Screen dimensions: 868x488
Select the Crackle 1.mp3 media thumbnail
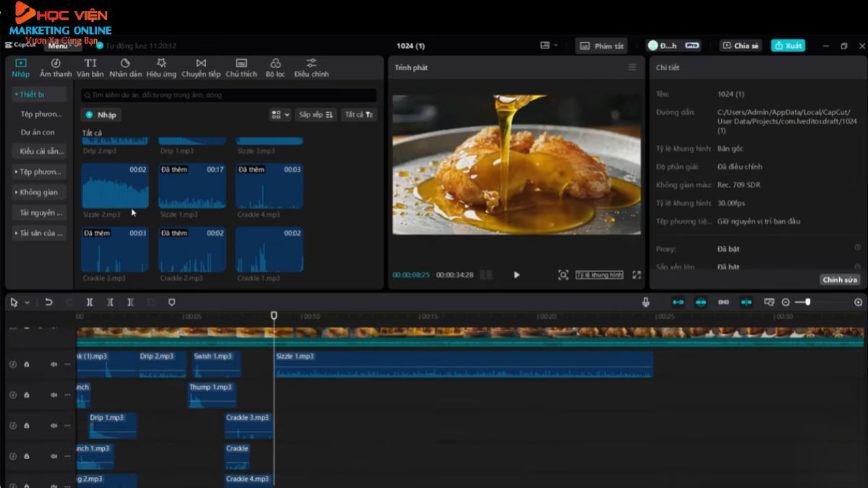(x=269, y=249)
